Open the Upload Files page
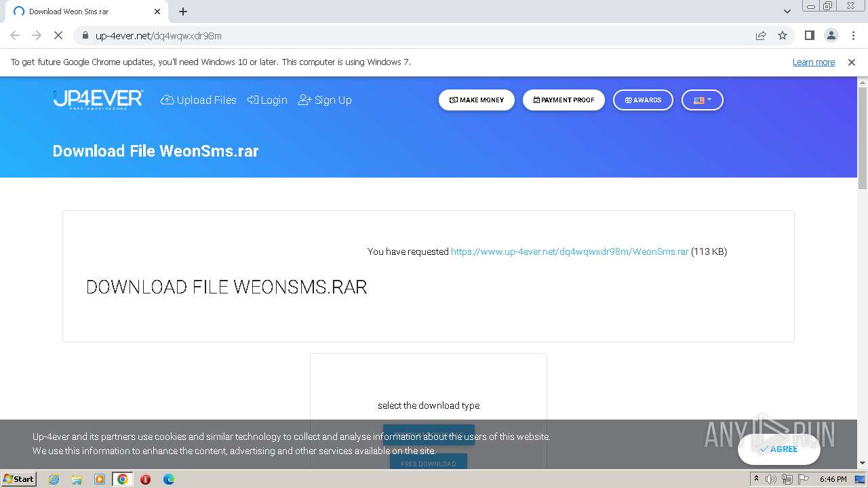The height and width of the screenshot is (488, 868). click(x=199, y=100)
